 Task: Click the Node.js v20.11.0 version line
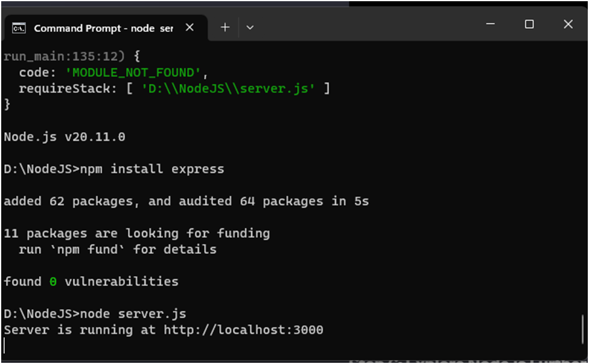coord(64,137)
